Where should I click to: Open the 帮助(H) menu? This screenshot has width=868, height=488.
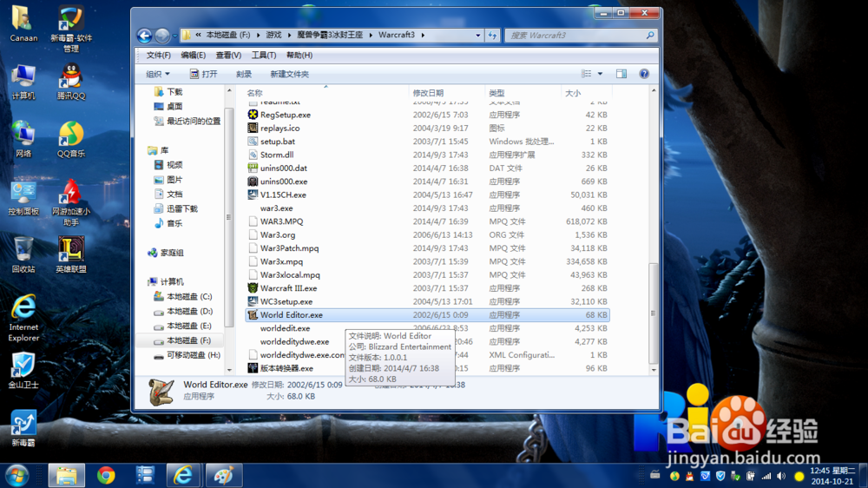299,55
